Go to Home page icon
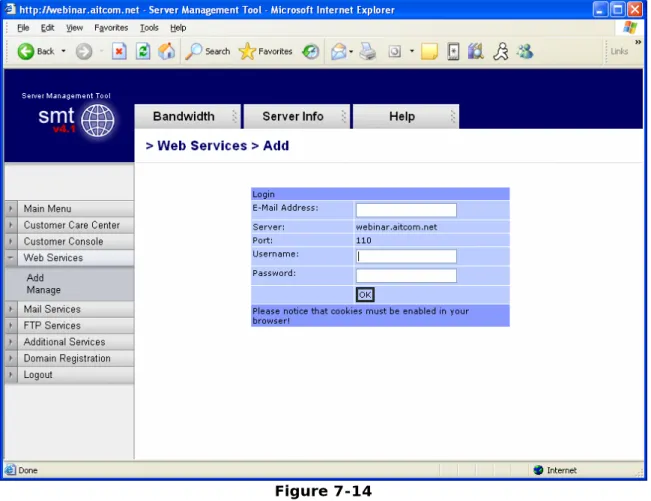Screen dimensions: 651x501 point(166,51)
